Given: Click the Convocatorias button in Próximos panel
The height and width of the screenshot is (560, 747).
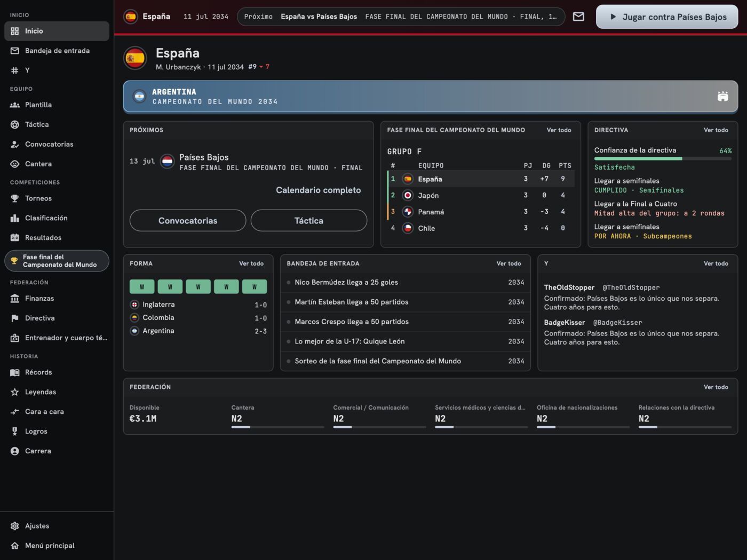Looking at the screenshot, I should [x=188, y=221].
